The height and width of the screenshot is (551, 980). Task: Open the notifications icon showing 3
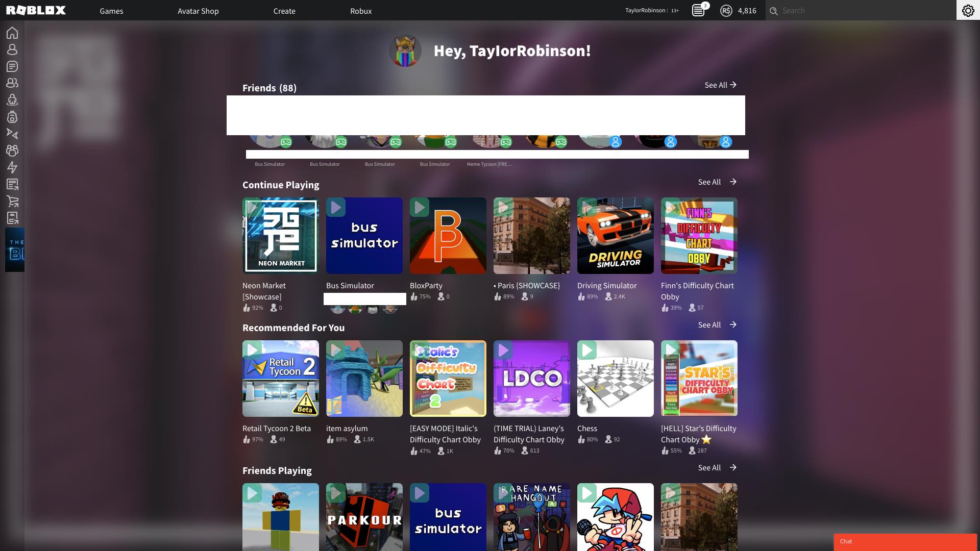(x=699, y=10)
